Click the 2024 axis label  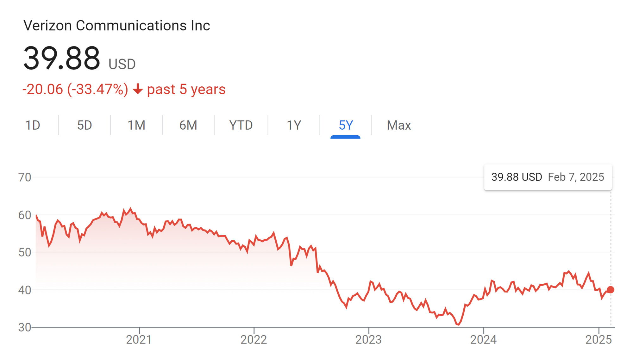point(483,339)
